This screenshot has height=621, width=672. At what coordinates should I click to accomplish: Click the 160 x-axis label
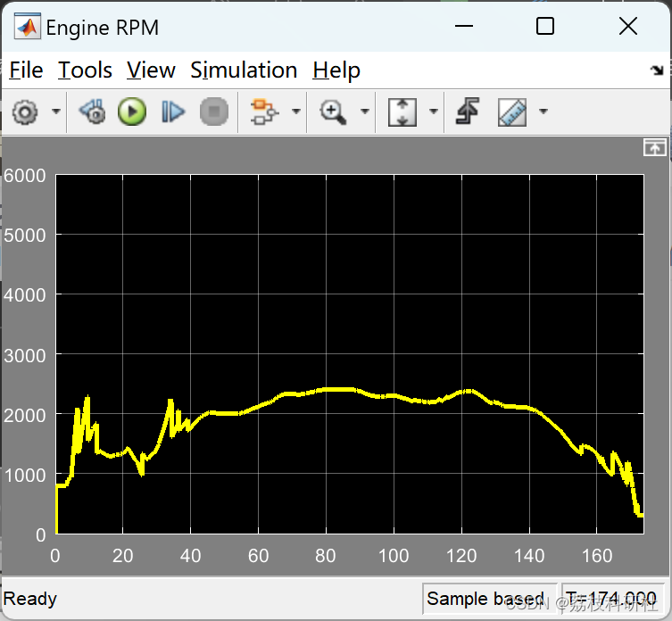[x=596, y=556]
